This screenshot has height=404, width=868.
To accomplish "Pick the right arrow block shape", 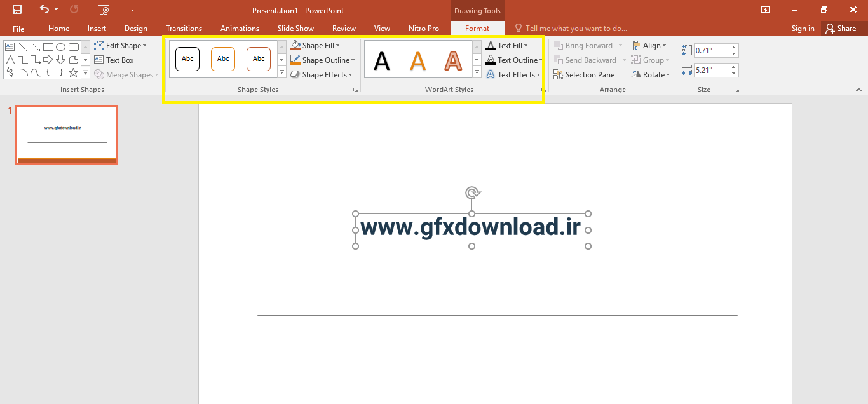I will (x=49, y=60).
